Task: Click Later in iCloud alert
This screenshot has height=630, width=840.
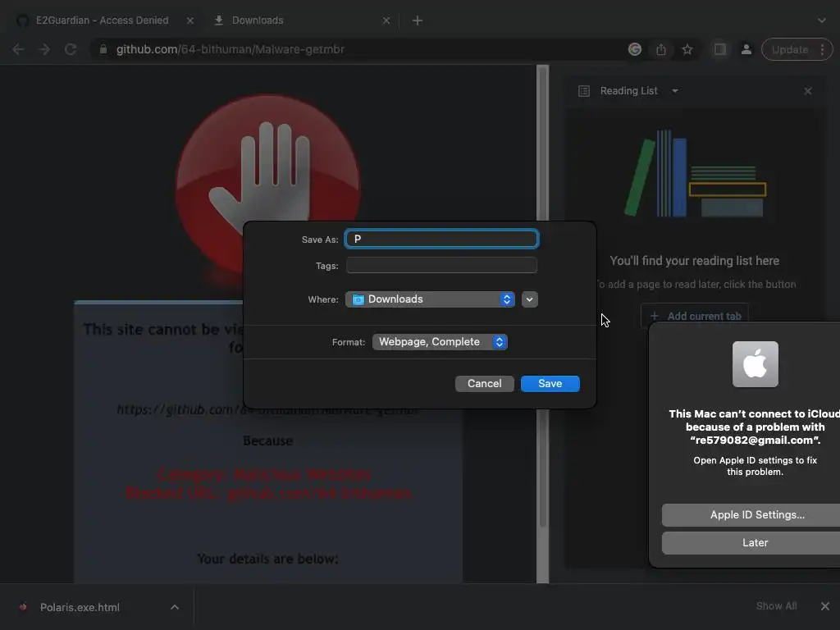Action: pos(755,543)
